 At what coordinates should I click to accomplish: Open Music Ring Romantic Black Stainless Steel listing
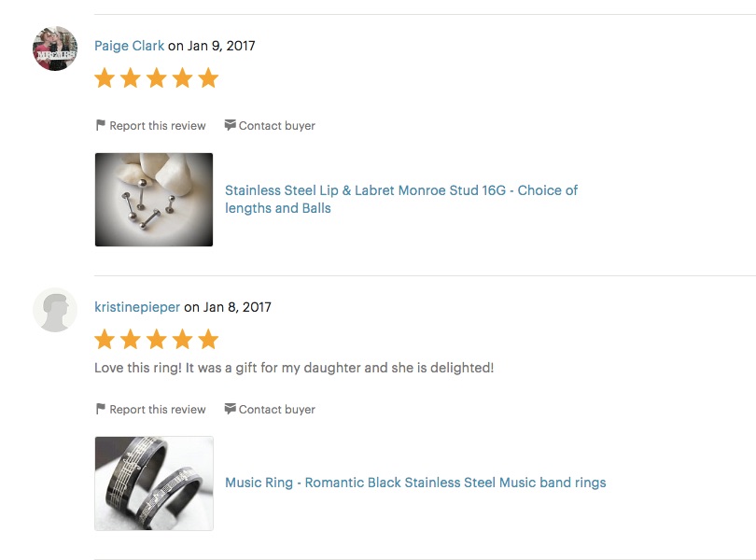tap(415, 483)
